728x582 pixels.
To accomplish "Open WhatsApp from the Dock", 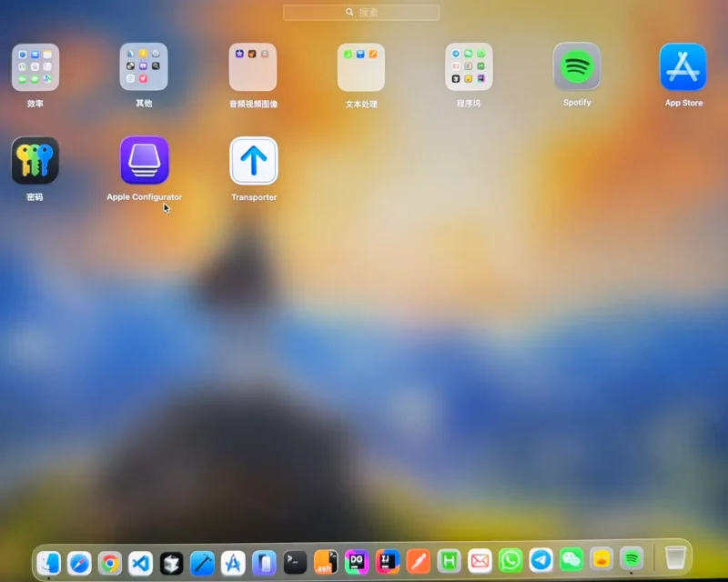I will coord(511,560).
